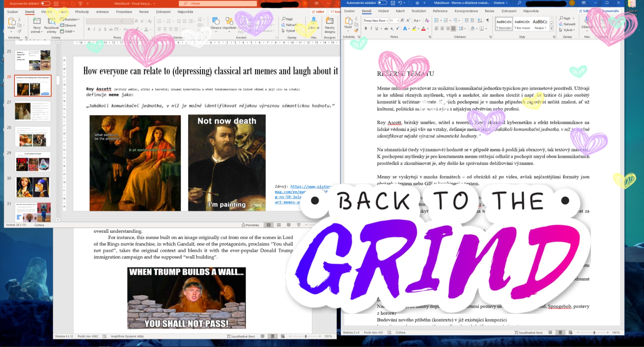644x347 pixels.
Task: Click the Save icon in PowerPoint's title bar
Action: click(x=56, y=4)
